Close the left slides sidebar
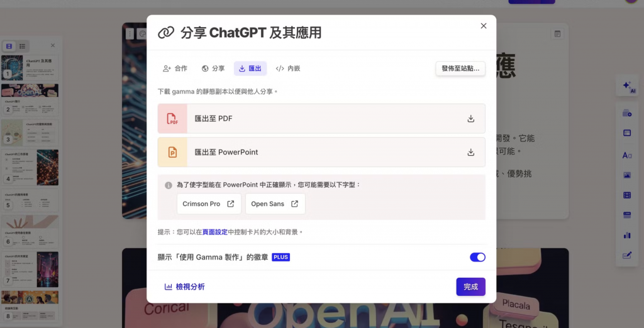 click(x=53, y=46)
